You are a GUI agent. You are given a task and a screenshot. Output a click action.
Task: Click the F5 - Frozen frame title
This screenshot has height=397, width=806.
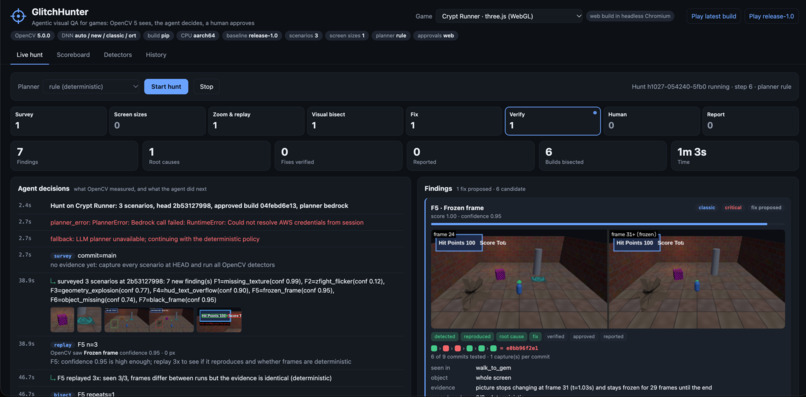click(457, 208)
